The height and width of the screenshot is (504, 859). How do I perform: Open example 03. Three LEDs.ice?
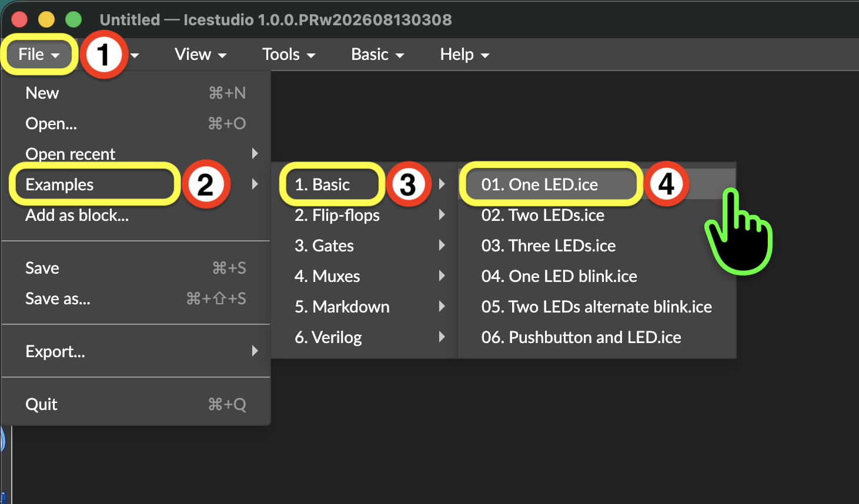tap(597, 246)
